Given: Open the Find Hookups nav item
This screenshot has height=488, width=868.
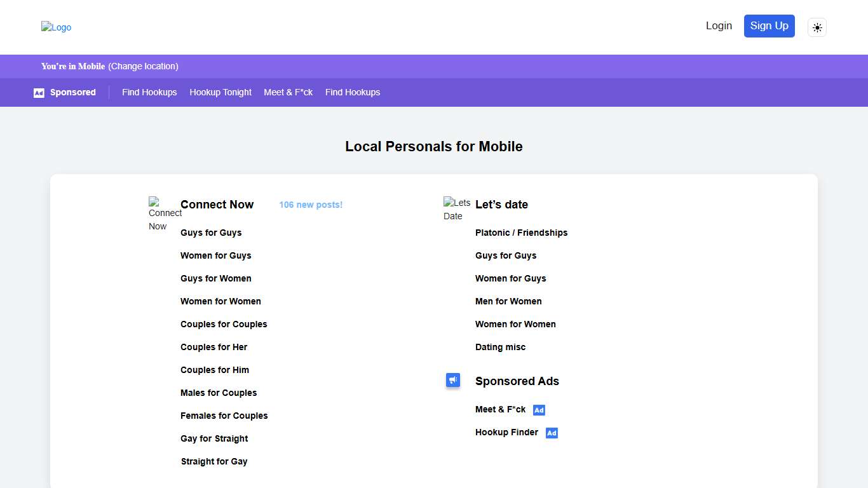Looking at the screenshot, I should coord(149,92).
